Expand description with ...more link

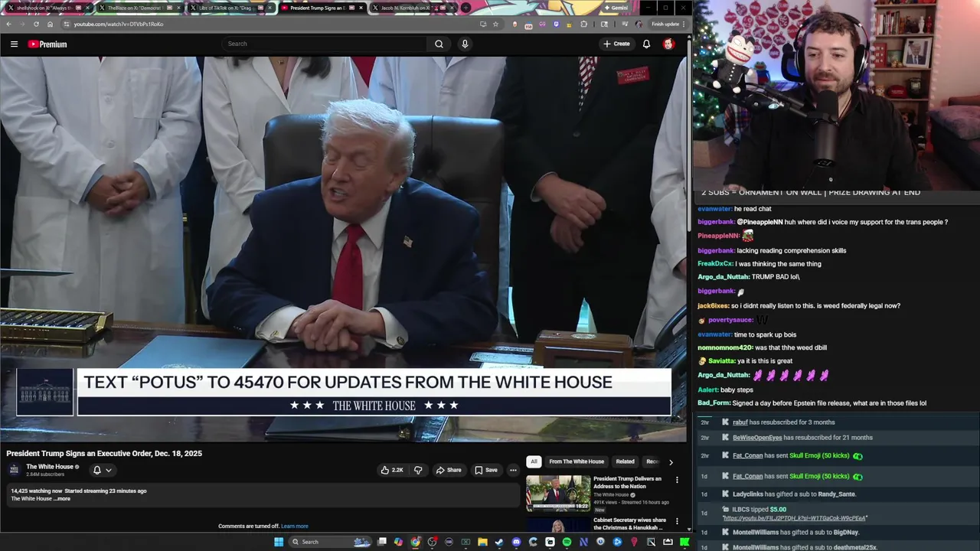coord(62,499)
